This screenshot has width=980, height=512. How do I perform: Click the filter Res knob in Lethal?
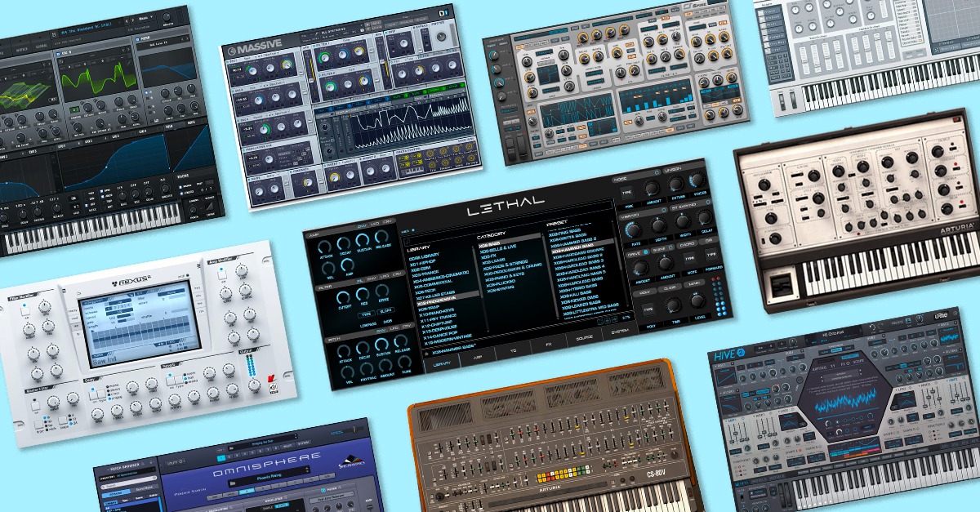[364, 293]
